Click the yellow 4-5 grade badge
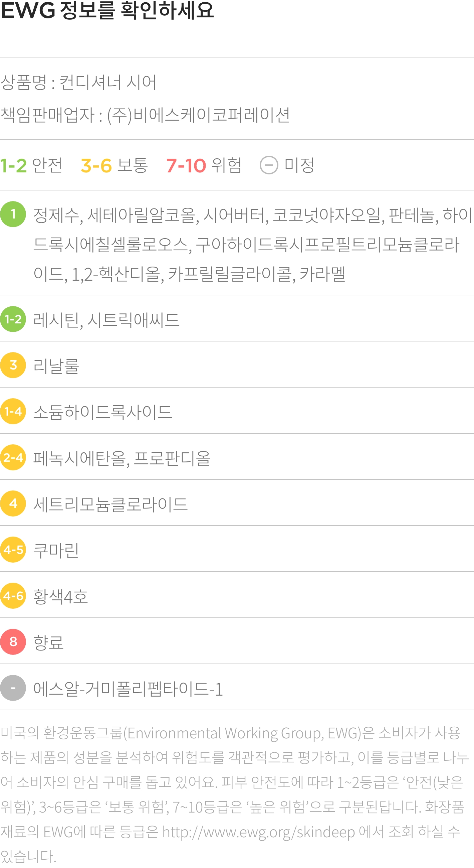Viewport: 474px width, 868px height. (x=13, y=550)
